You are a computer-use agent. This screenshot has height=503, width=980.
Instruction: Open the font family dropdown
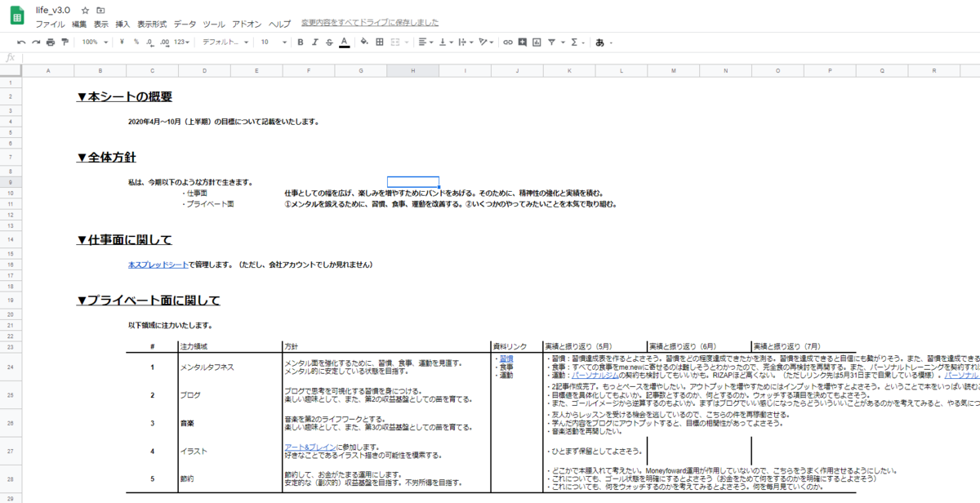tap(225, 42)
